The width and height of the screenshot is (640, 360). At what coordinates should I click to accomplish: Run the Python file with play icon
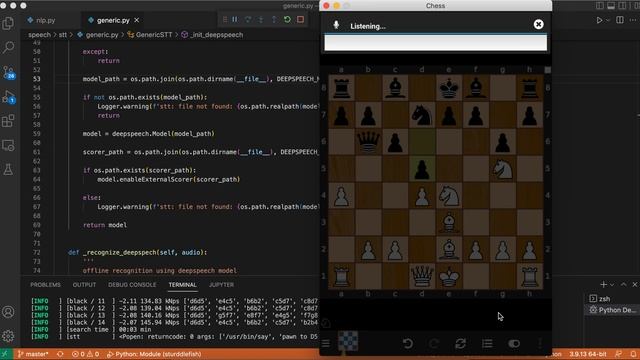pyautogui.click(x=599, y=20)
